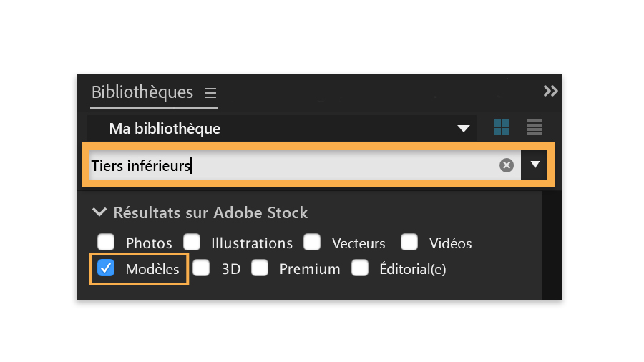Open the search options dropdown arrow
Viewport: 644px width, 362px height.
click(535, 165)
